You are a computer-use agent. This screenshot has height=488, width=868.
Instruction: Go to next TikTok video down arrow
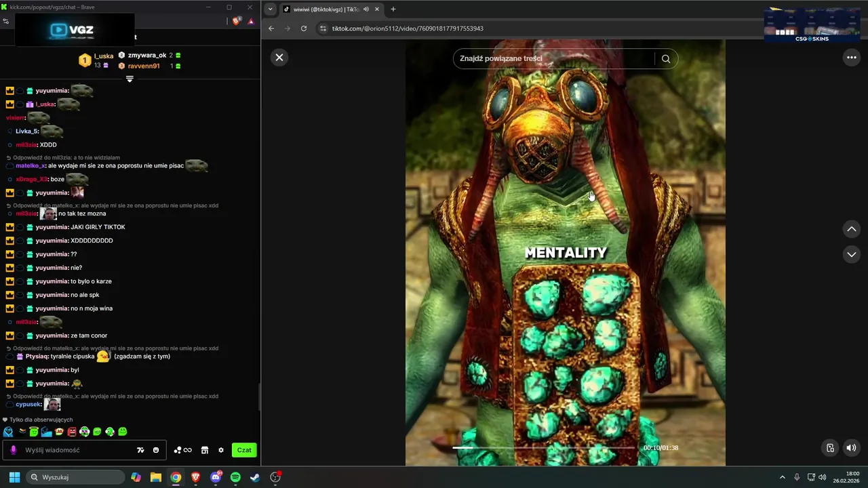[852, 255]
